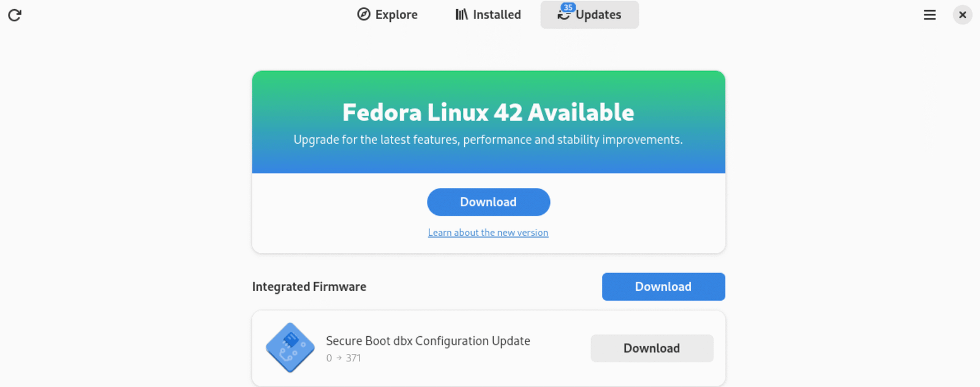
Task: Click the upgrade description text in banner
Action: point(488,140)
